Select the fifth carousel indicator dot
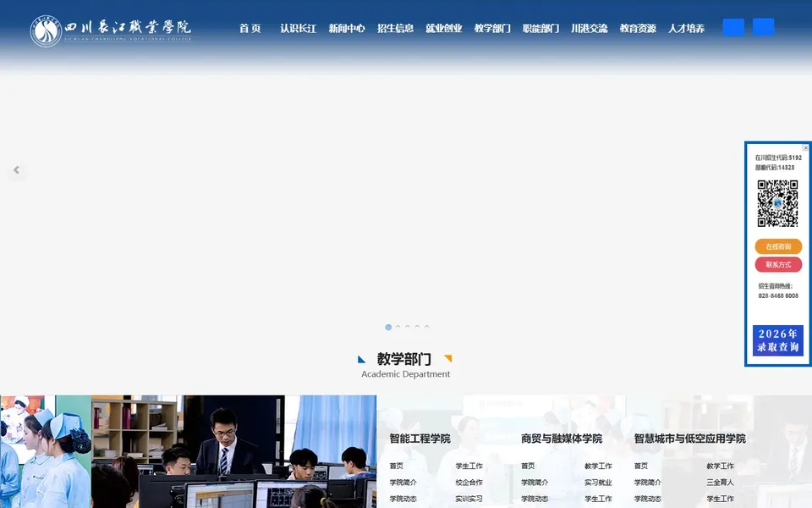This screenshot has width=812, height=508. coord(426,327)
